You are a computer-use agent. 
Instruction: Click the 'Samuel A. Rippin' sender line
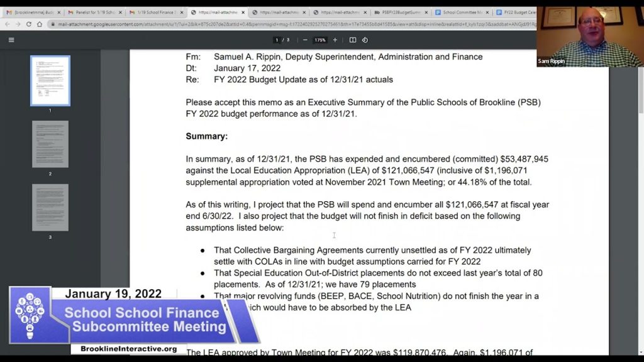(348, 57)
